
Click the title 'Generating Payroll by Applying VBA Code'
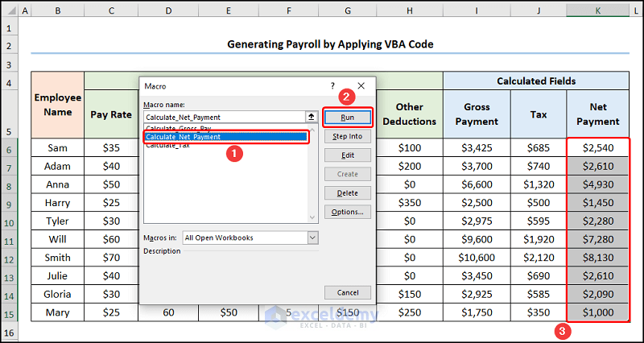pos(330,44)
